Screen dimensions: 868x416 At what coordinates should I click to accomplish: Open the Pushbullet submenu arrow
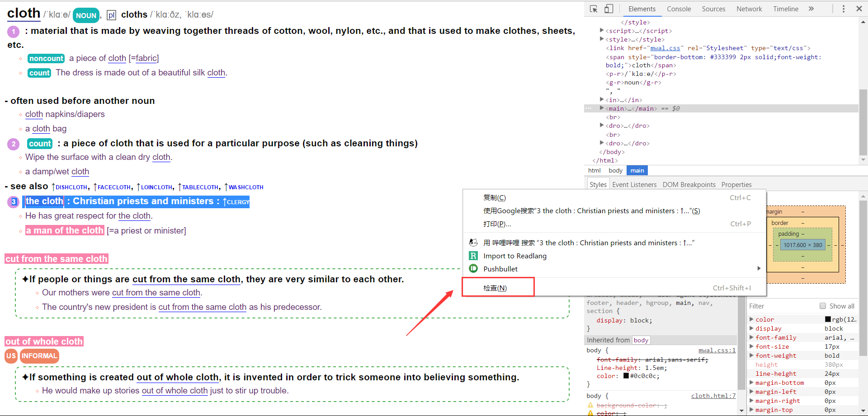(x=759, y=268)
